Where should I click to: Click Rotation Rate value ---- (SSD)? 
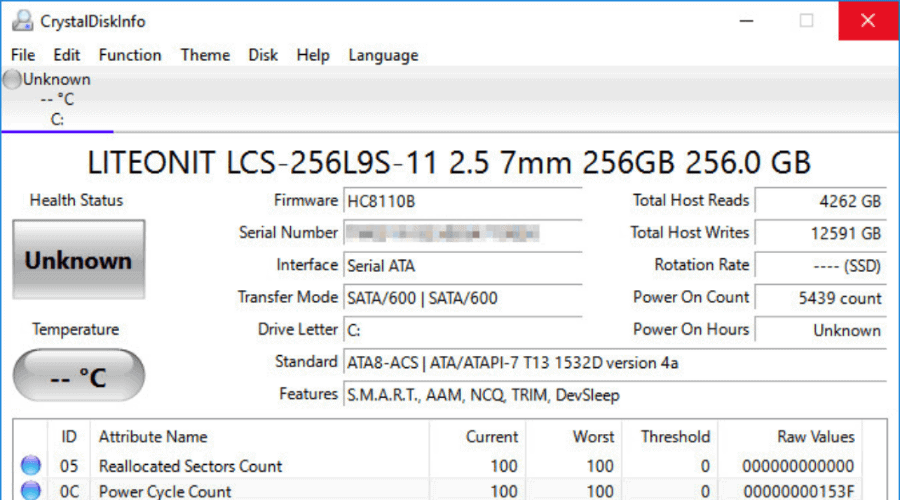821,266
